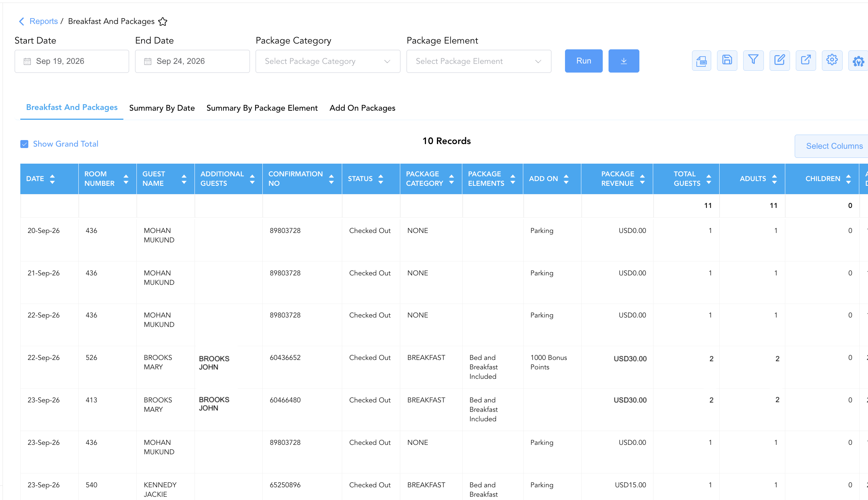The width and height of the screenshot is (868, 500).
Task: Switch to Summary By Date tab
Action: coord(162,108)
